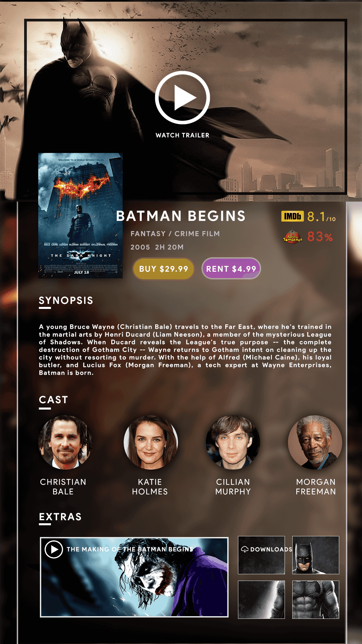Click the Watch Trailer label

pos(182,135)
